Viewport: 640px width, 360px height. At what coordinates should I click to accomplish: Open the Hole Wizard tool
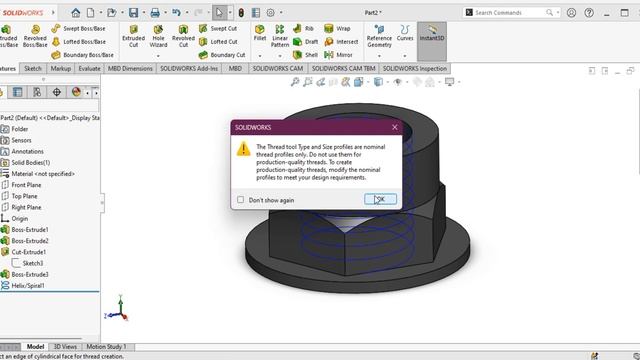[x=158, y=36]
